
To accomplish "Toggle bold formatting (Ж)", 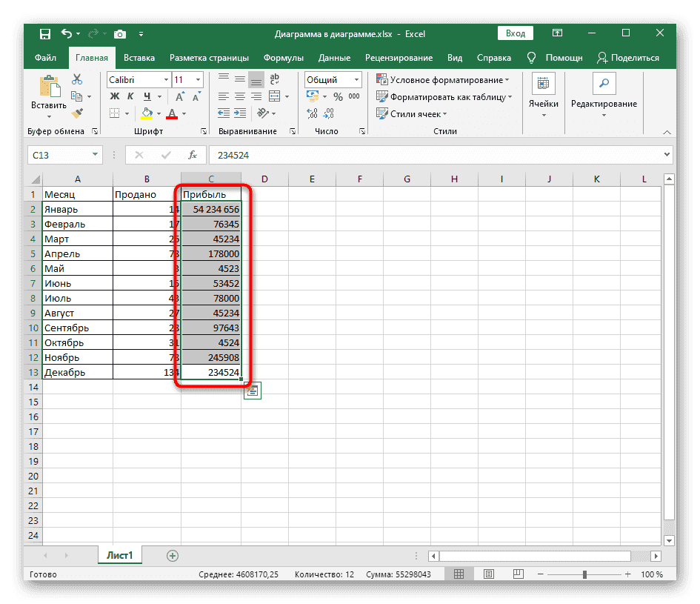I will coord(115,96).
